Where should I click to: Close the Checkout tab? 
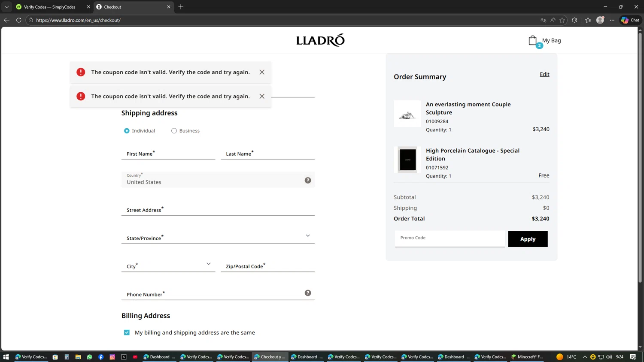click(x=169, y=7)
